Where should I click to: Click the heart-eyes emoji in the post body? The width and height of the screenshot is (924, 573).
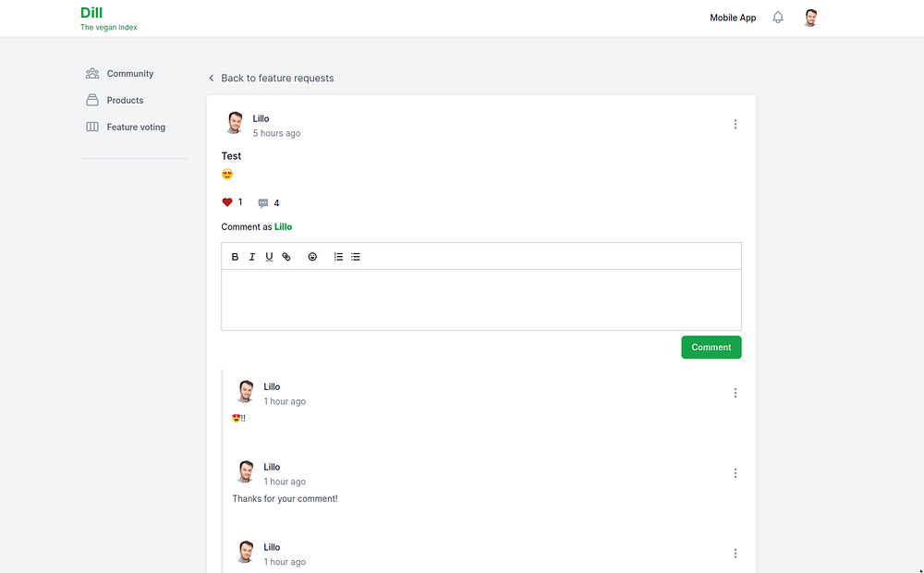[x=227, y=174]
